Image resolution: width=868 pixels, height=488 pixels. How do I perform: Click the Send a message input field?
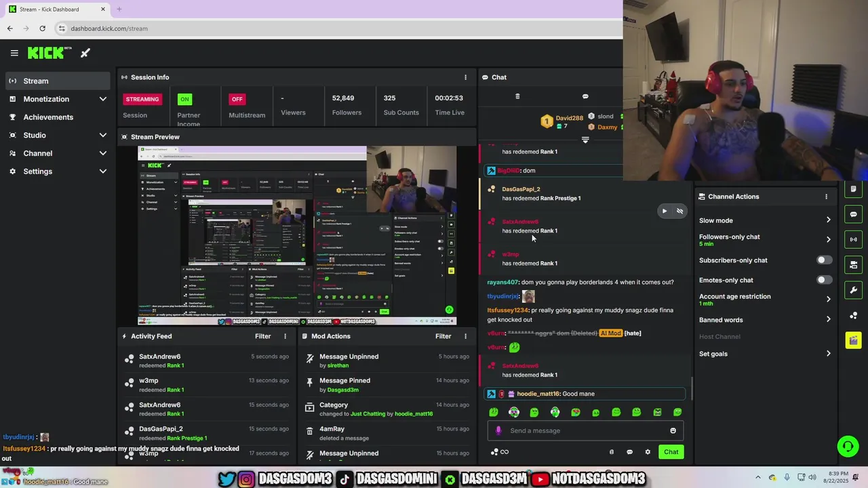[585, 430]
